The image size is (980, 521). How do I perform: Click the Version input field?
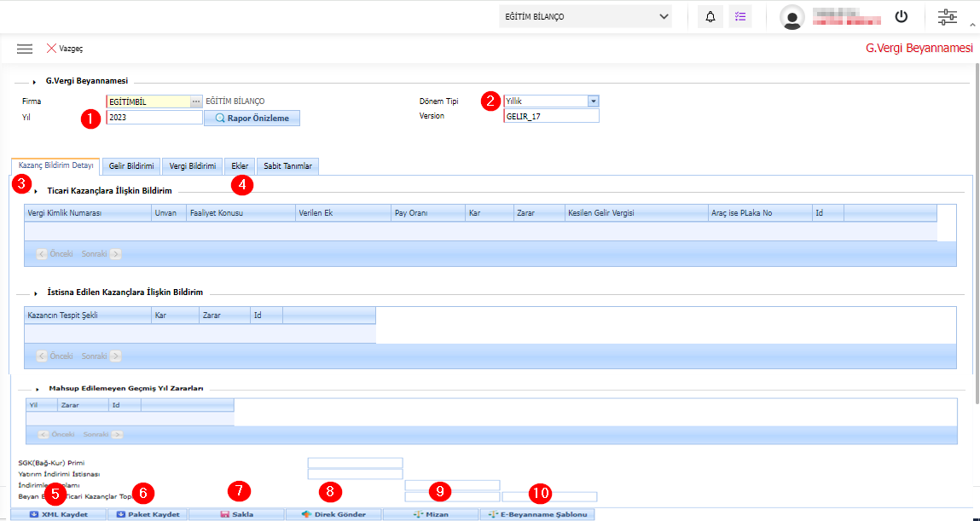(551, 116)
